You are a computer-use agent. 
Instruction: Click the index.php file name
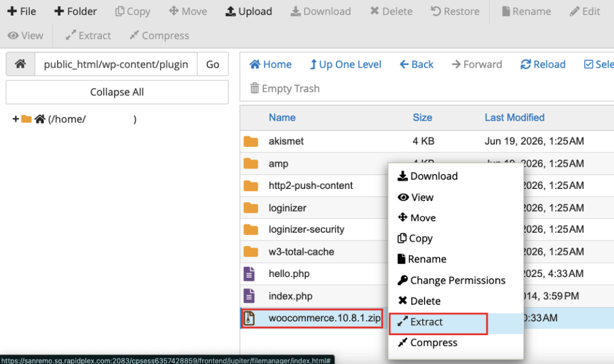point(291,296)
